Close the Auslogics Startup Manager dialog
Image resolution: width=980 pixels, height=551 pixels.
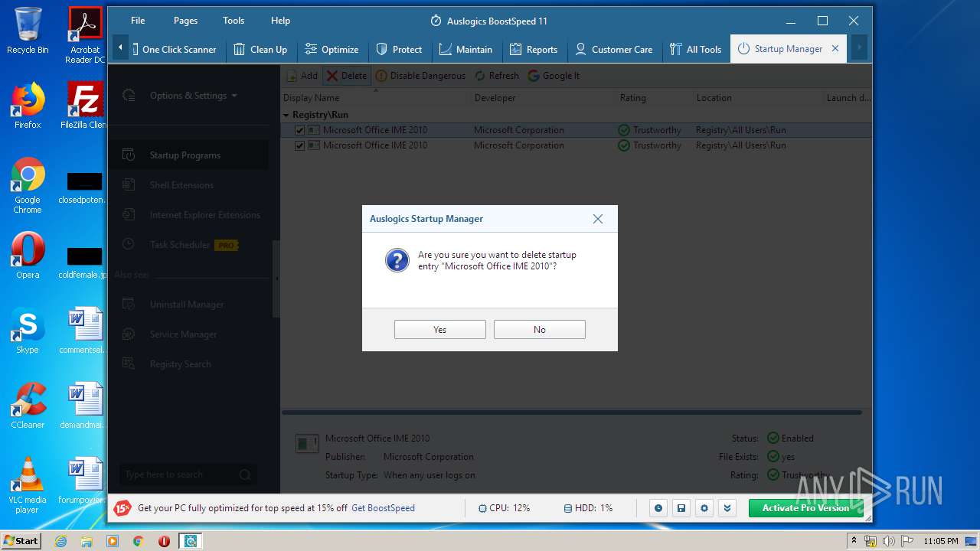[597, 219]
